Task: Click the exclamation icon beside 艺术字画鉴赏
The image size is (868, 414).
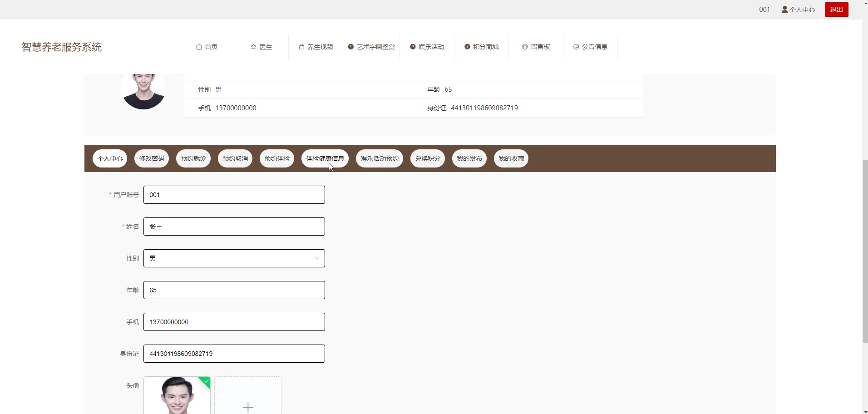Action: click(350, 47)
